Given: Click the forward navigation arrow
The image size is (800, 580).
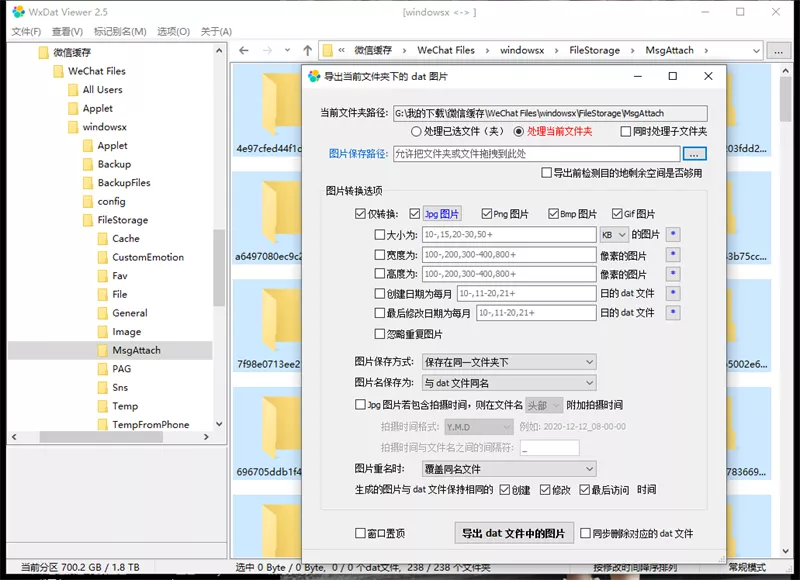Looking at the screenshot, I should (x=267, y=51).
